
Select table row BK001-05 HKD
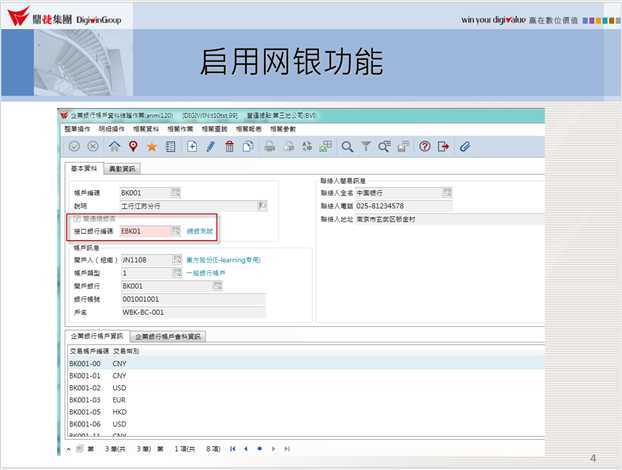tap(306, 412)
